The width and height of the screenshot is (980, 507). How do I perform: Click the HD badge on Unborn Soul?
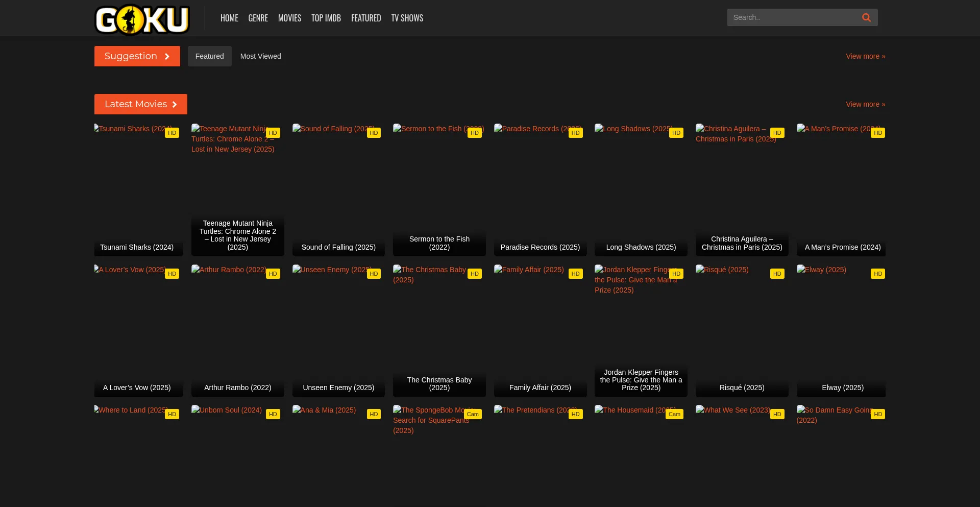click(273, 414)
